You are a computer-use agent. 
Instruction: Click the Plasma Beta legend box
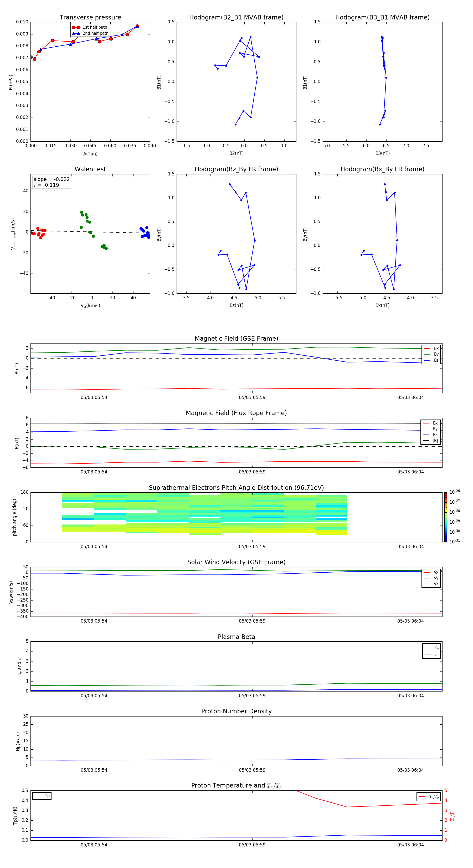pos(431,651)
